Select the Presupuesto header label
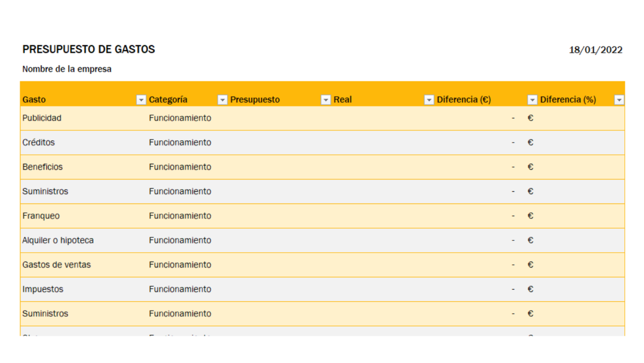 click(x=255, y=100)
